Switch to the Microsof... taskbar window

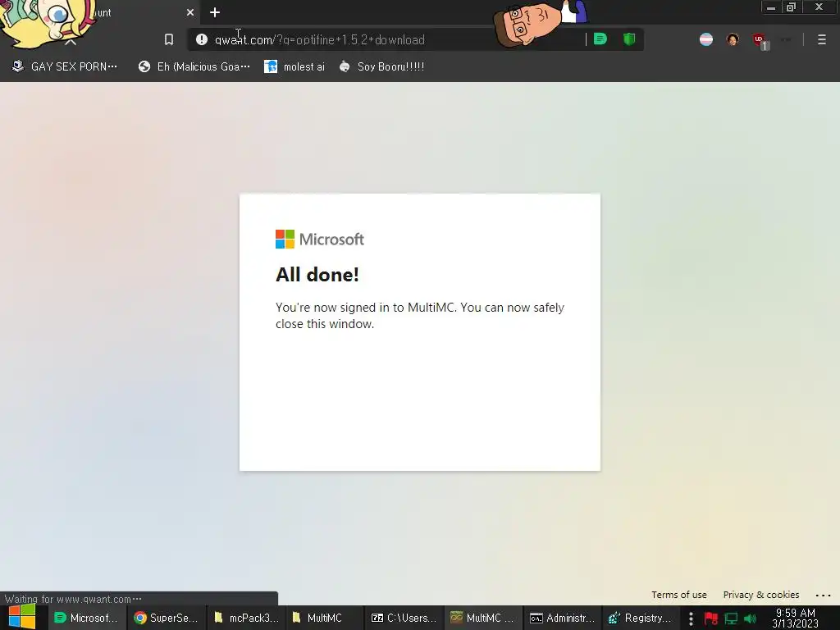[86, 618]
